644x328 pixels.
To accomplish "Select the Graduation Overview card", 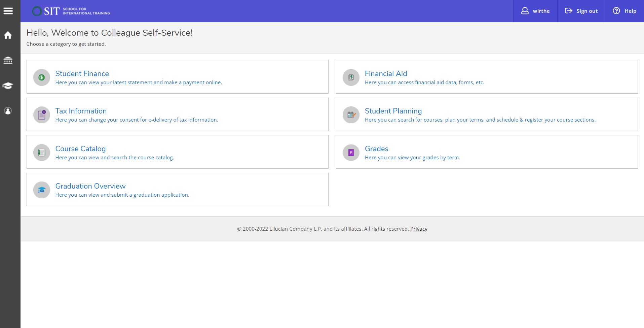I will click(x=90, y=186).
